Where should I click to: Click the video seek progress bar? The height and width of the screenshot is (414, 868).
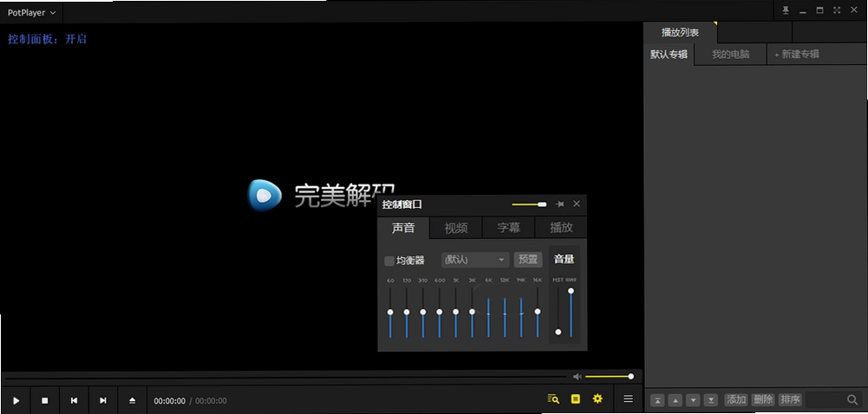285,377
